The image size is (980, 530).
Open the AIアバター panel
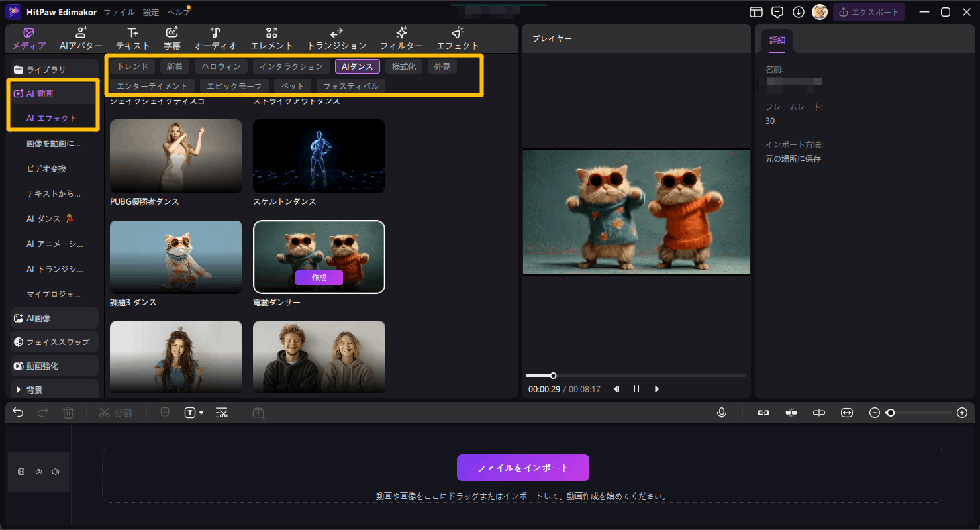pos(81,38)
